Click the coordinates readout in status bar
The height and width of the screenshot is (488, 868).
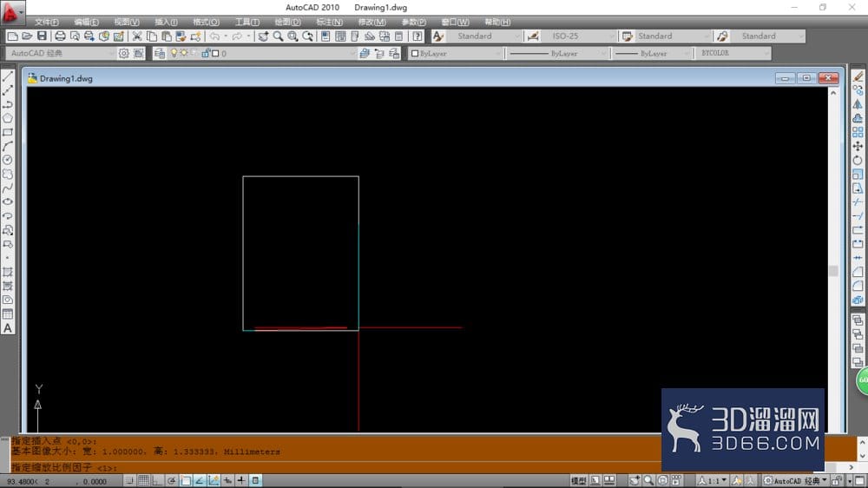tap(57, 481)
